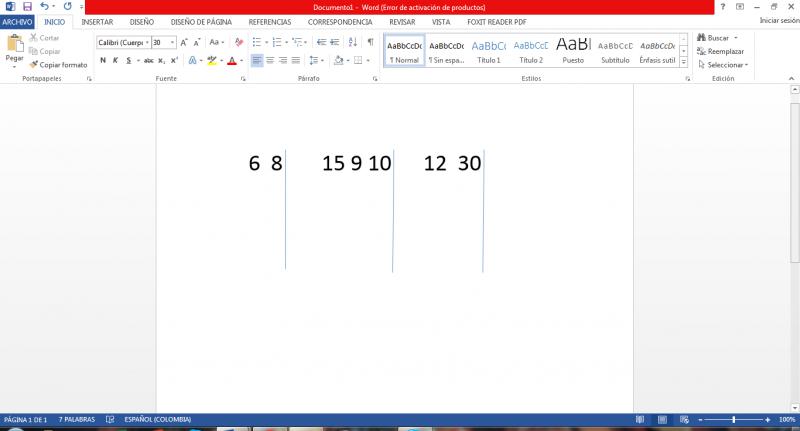Align paragraph text to the right
This screenshot has height=431, width=800.
(x=283, y=60)
